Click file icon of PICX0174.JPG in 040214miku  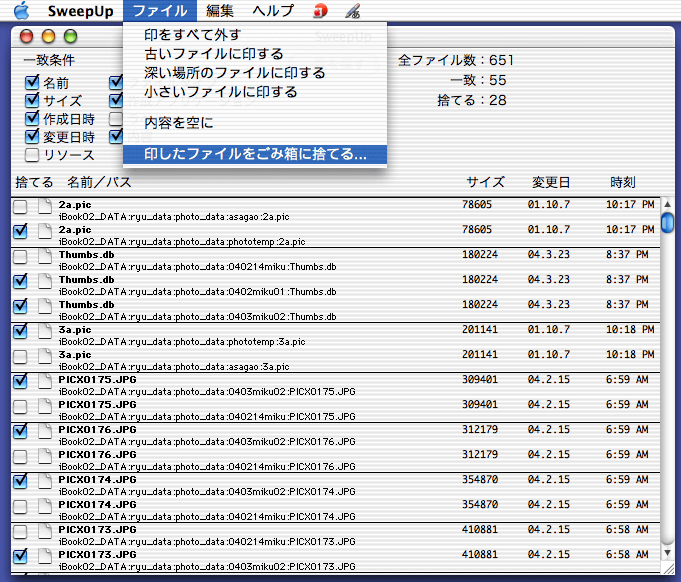click(45, 506)
